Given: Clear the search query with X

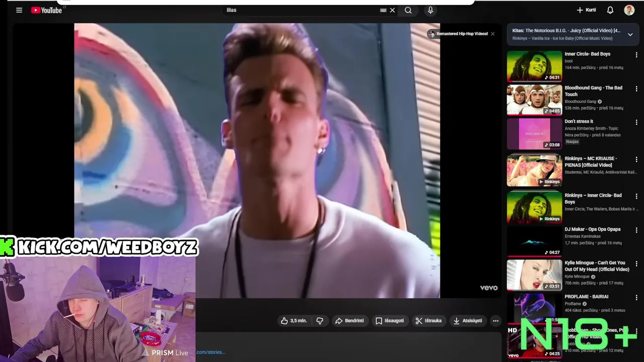Looking at the screenshot, I should tap(392, 10).
